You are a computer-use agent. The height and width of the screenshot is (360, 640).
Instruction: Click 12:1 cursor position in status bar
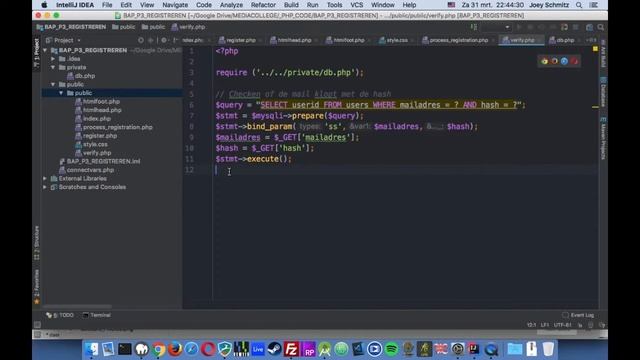point(531,325)
